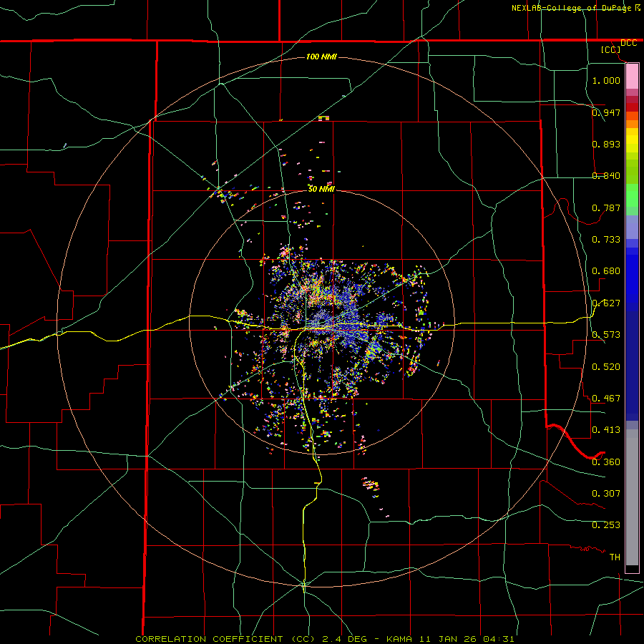Pick the bright green segment of color scale

tap(632, 195)
